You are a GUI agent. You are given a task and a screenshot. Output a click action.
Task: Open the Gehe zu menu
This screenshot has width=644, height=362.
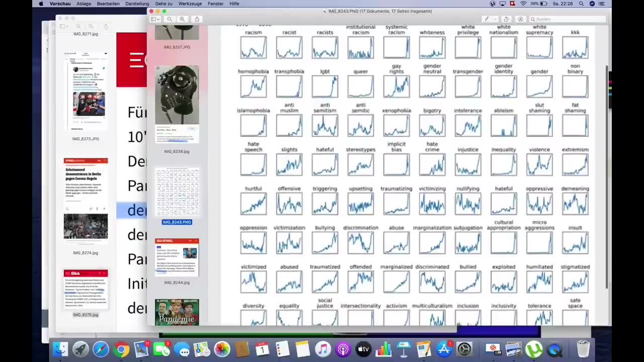[x=164, y=4]
